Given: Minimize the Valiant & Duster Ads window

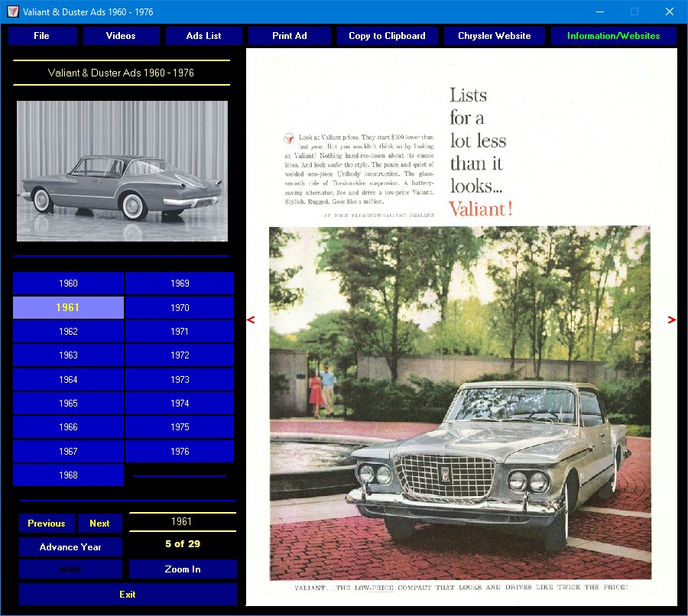Looking at the screenshot, I should point(600,12).
